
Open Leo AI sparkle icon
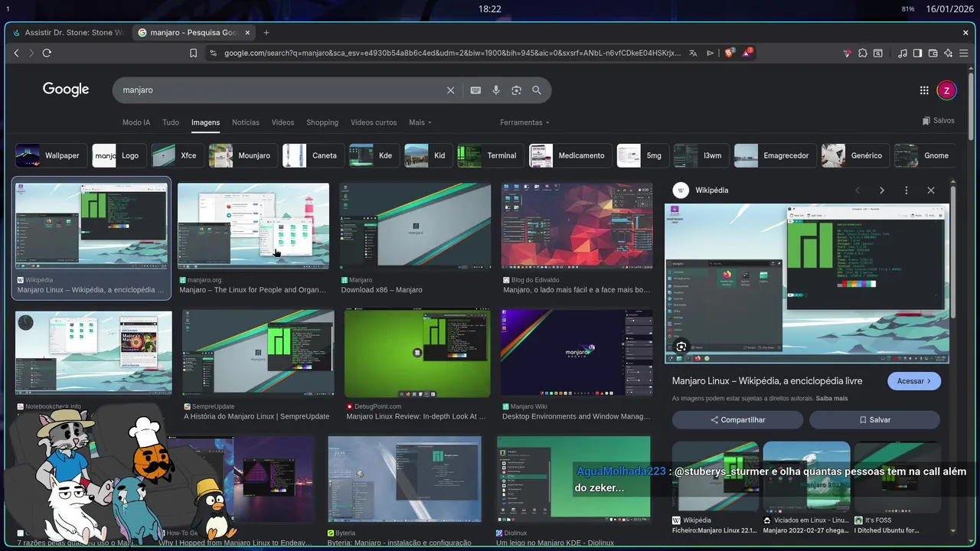(948, 53)
